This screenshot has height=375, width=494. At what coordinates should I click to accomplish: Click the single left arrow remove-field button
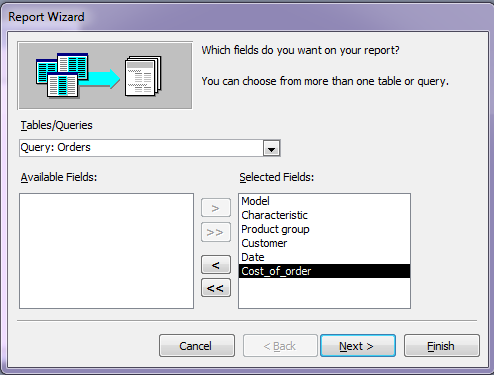point(216,265)
